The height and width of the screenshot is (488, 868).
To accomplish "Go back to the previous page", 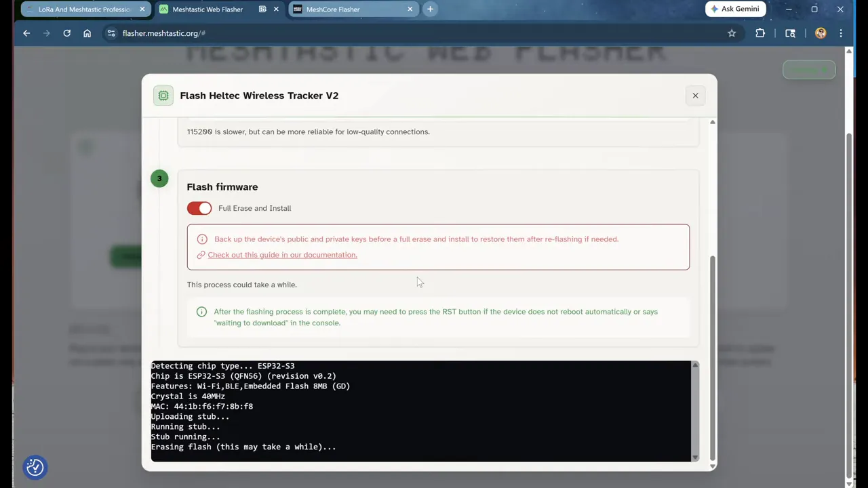I will [26, 33].
